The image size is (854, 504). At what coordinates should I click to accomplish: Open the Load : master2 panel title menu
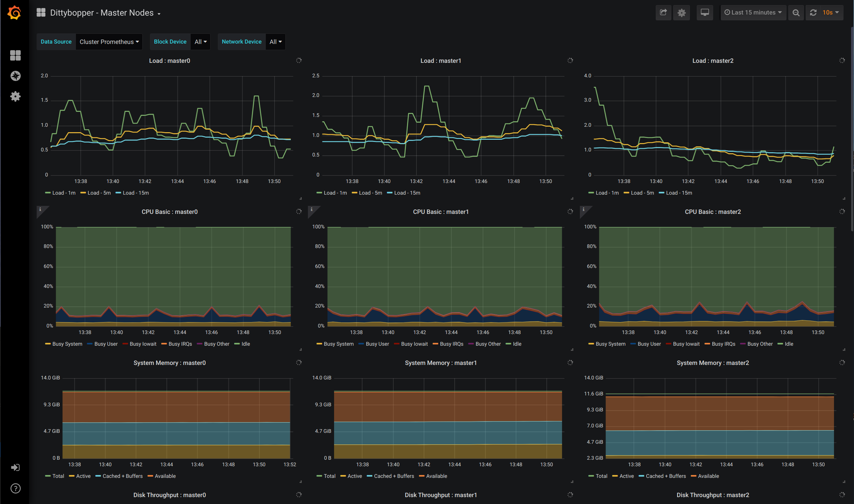pyautogui.click(x=713, y=61)
